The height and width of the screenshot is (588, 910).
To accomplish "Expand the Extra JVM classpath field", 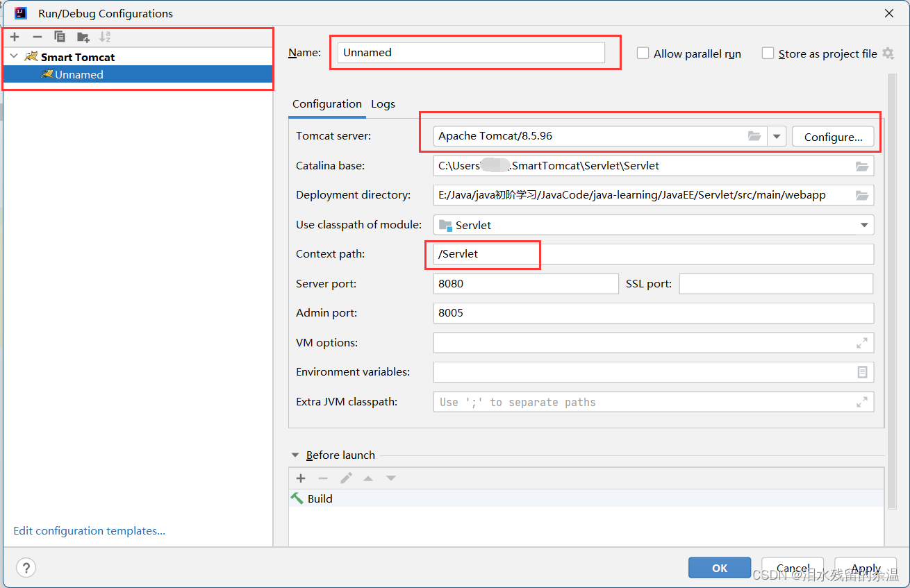I will [x=862, y=402].
